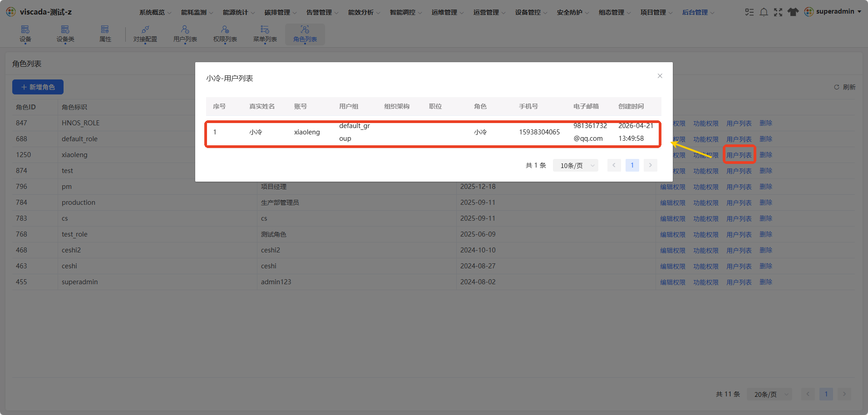Viewport: 868px width, 415px height.
Task: Open 用户列表 for production row
Action: (x=739, y=203)
